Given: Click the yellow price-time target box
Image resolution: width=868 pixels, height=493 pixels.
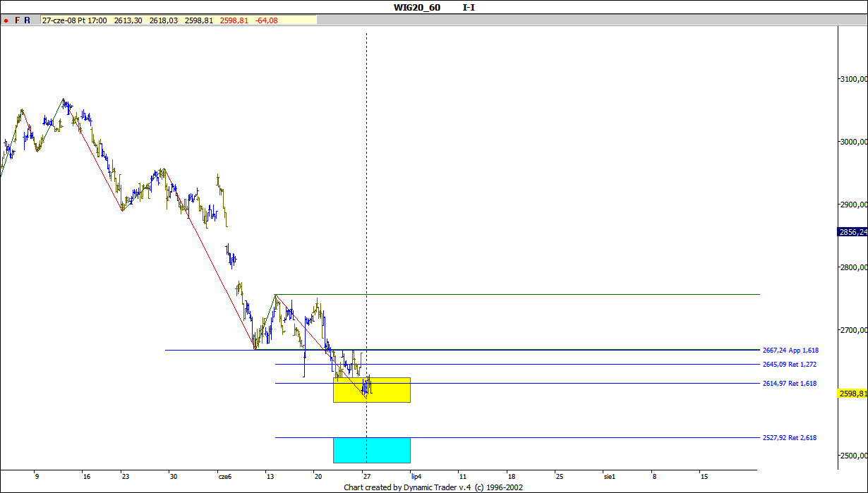Looking at the screenshot, I should [x=372, y=390].
